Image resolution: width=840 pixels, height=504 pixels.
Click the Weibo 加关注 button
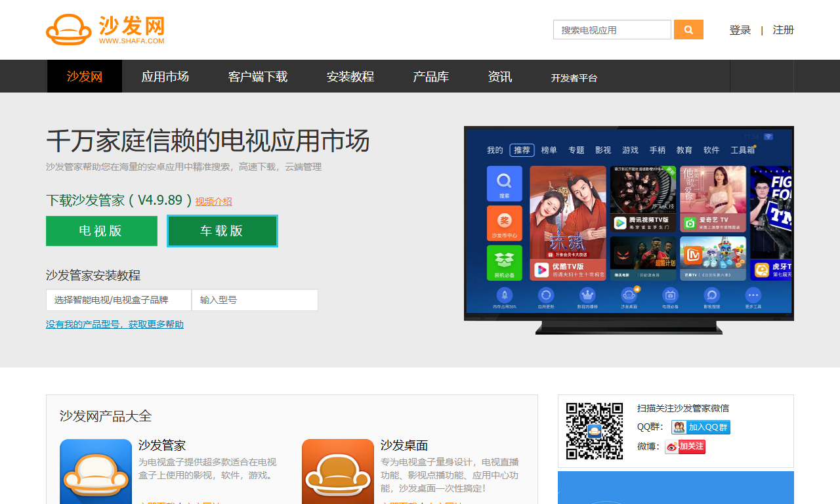(x=685, y=447)
